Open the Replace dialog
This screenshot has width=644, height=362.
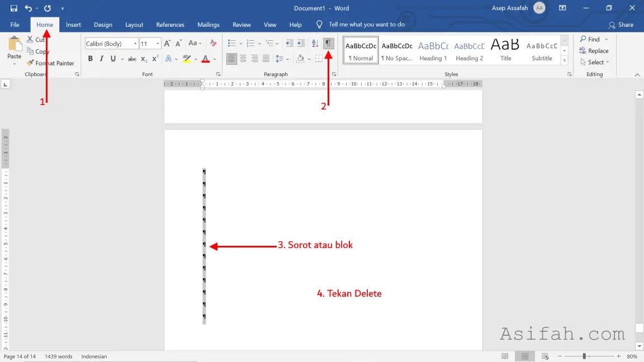point(594,51)
